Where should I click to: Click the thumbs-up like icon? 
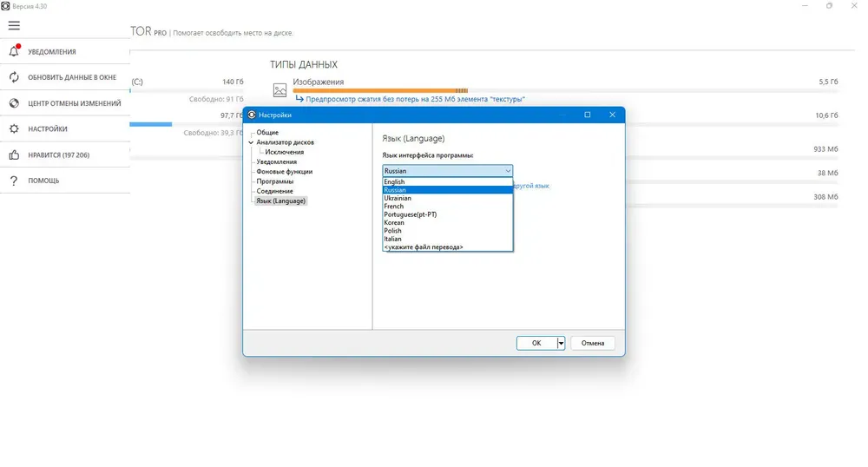pyautogui.click(x=15, y=155)
